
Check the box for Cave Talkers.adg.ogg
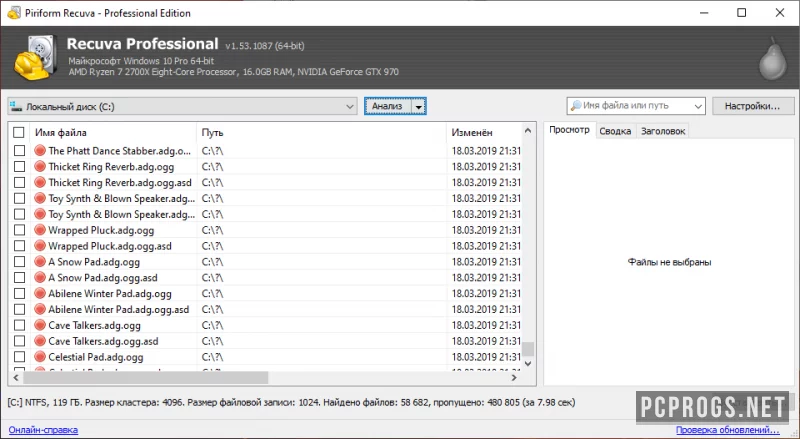pos(19,325)
